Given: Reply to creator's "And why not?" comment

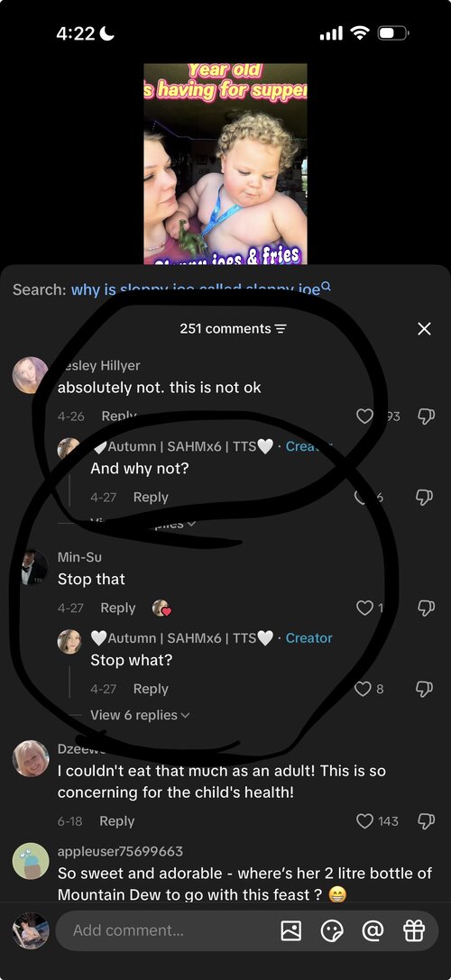Looking at the screenshot, I should point(151,497).
